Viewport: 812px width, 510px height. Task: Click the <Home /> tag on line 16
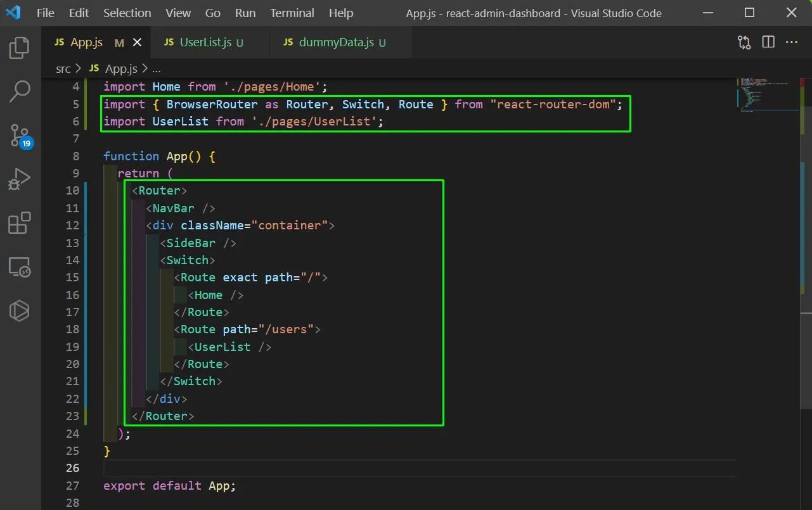tap(216, 295)
